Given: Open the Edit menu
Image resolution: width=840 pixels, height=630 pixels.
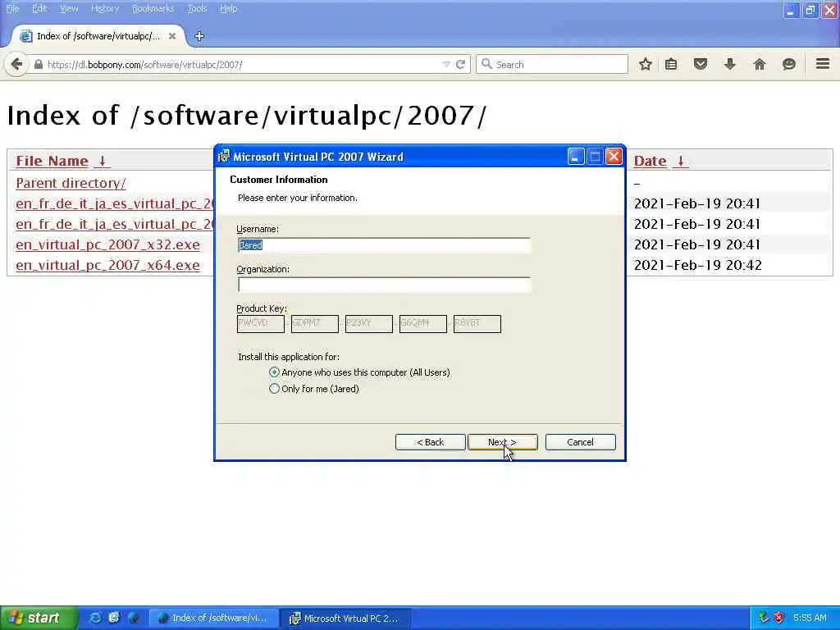Looking at the screenshot, I should pos(39,8).
